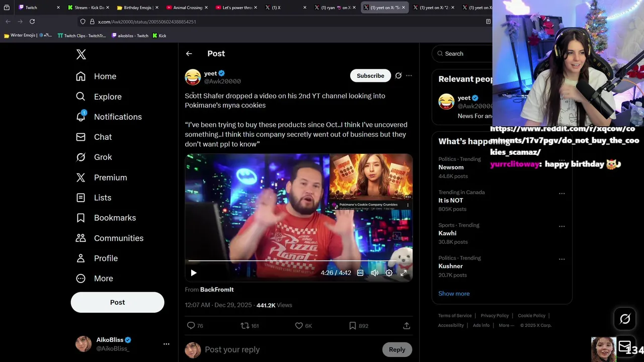
Task: Open yeet profile avatar on post
Action: click(193, 77)
